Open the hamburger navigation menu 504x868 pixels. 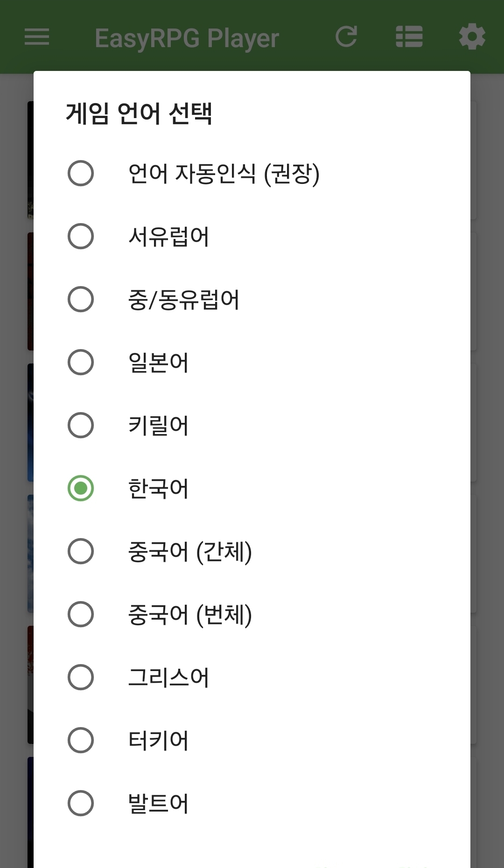click(x=37, y=37)
